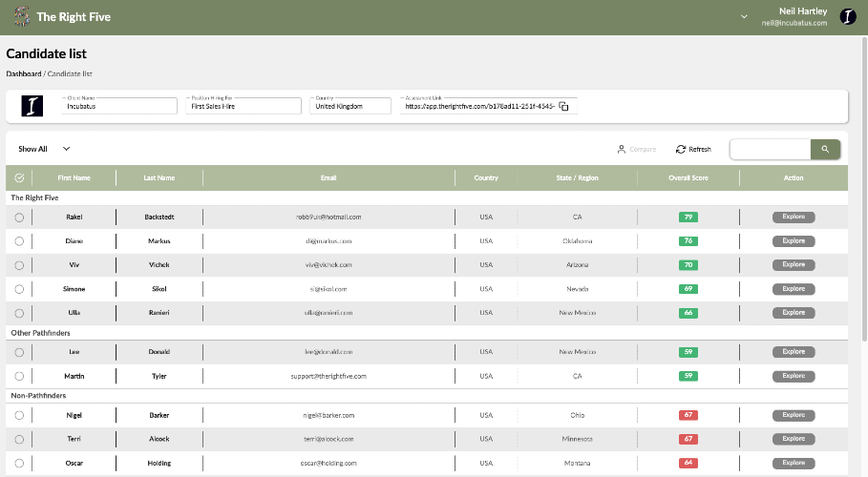
Task: Click the candidate search input field
Action: [x=770, y=149]
